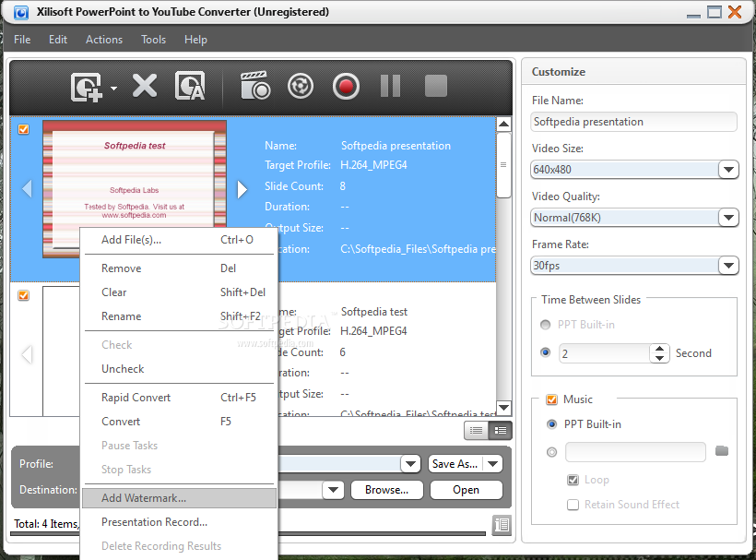Select PPT Built-in time between slides radio
The image size is (756, 560).
[x=545, y=325]
